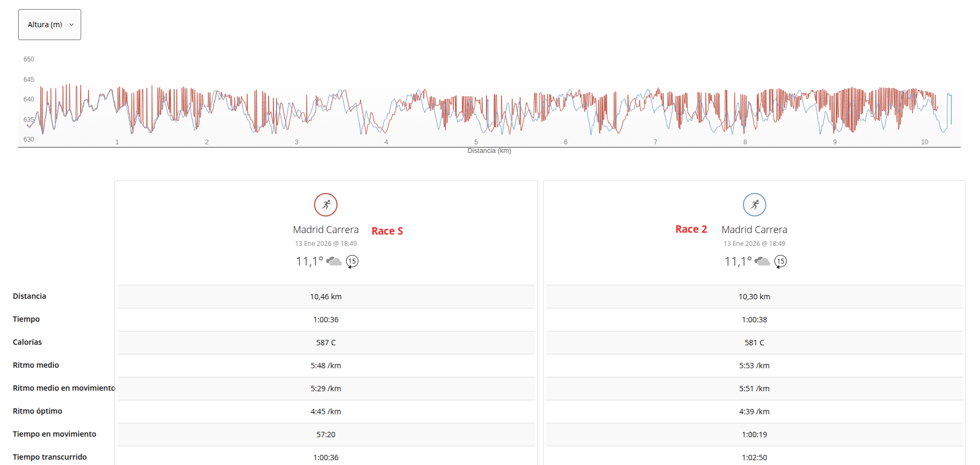The width and height of the screenshot is (980, 465).
Task: Click the 5 km mark on the distance axis
Action: [x=476, y=142]
